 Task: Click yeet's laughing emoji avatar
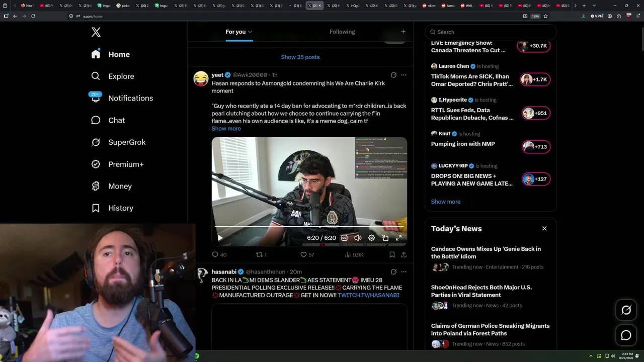tap(201, 78)
